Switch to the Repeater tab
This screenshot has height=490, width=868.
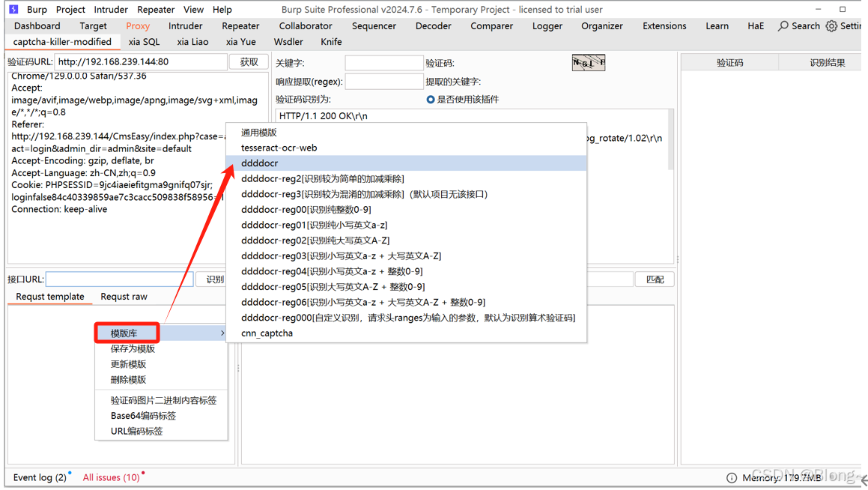(240, 26)
